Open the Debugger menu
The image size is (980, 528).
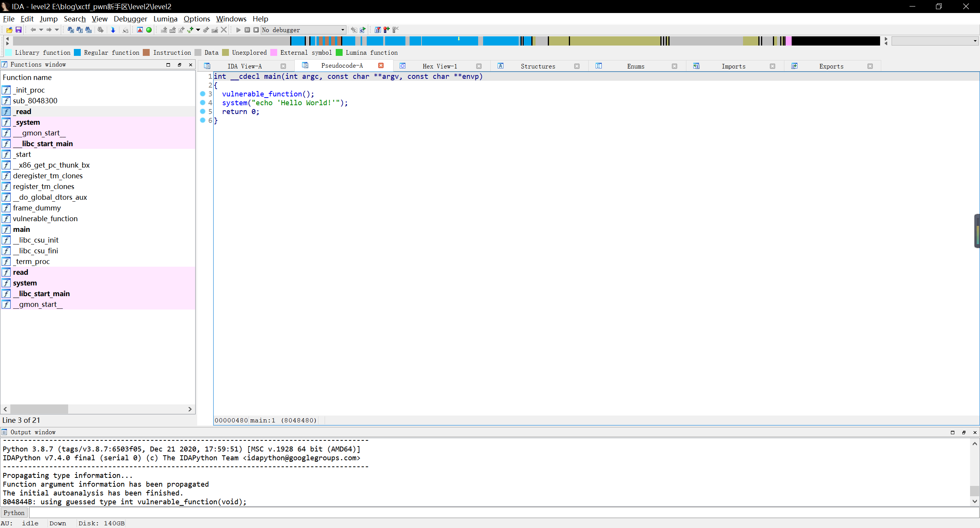130,19
